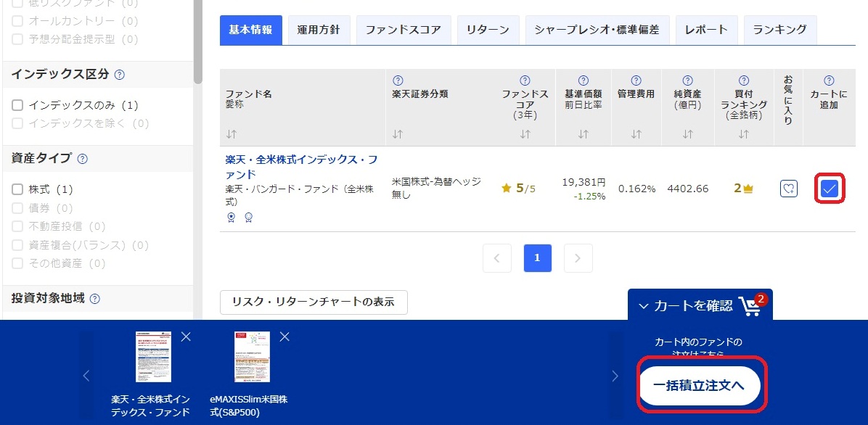
Task: Click the rank 2 crown value
Action: [x=743, y=189]
